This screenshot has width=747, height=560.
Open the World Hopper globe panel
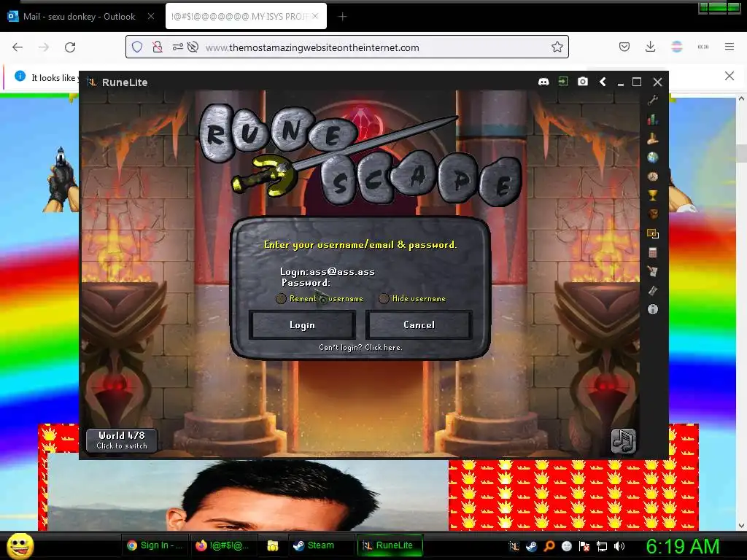[653, 157]
